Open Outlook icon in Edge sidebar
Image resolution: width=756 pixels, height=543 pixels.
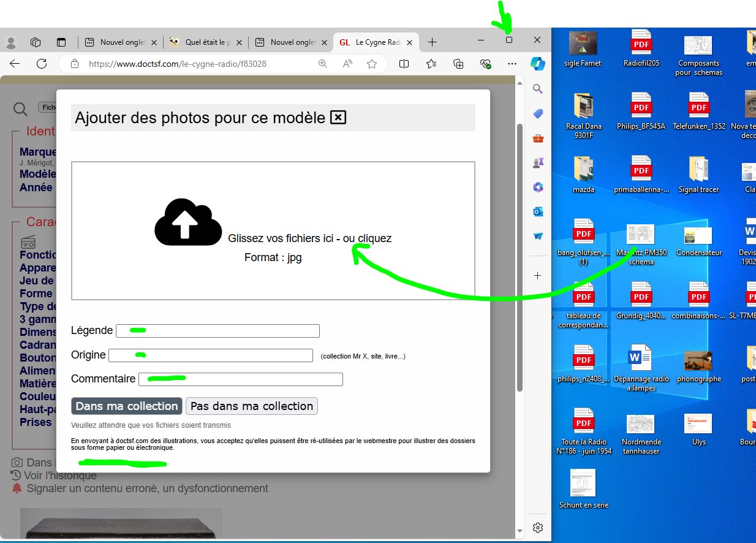tap(538, 211)
